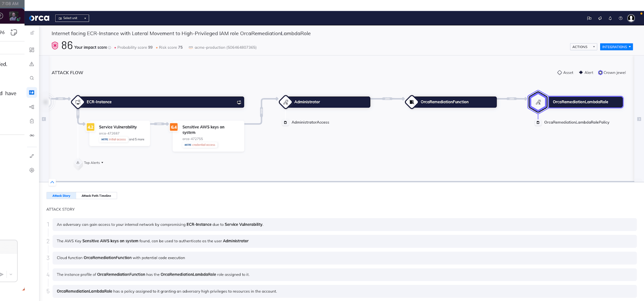Click the flag icon in top bar
The image size is (644, 301).
point(589,18)
